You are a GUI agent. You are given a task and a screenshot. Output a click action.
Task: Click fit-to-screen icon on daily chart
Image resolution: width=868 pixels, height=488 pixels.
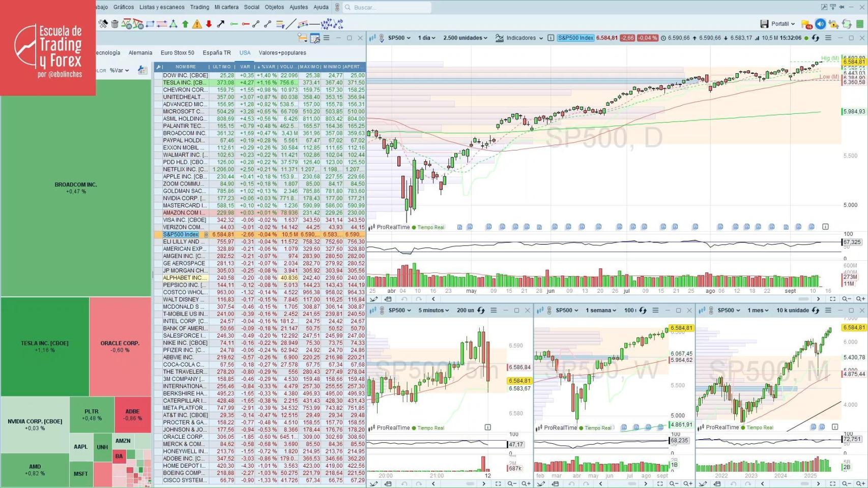point(832,299)
